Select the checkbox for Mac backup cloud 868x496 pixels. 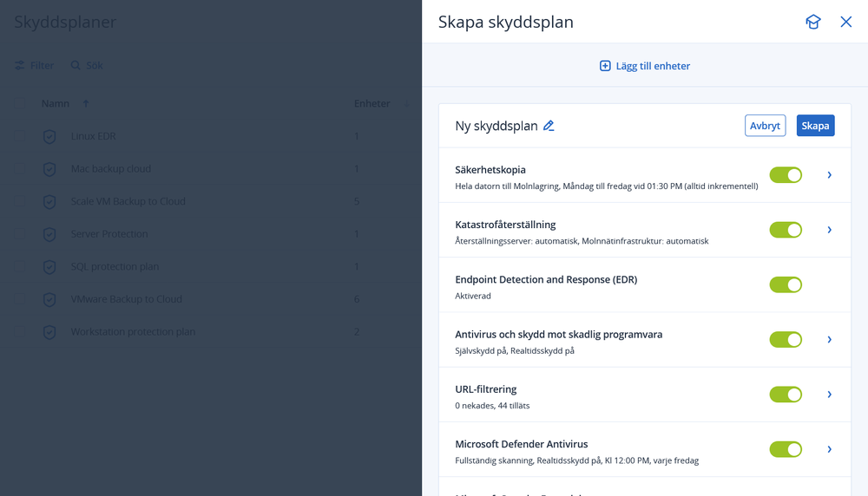point(19,168)
